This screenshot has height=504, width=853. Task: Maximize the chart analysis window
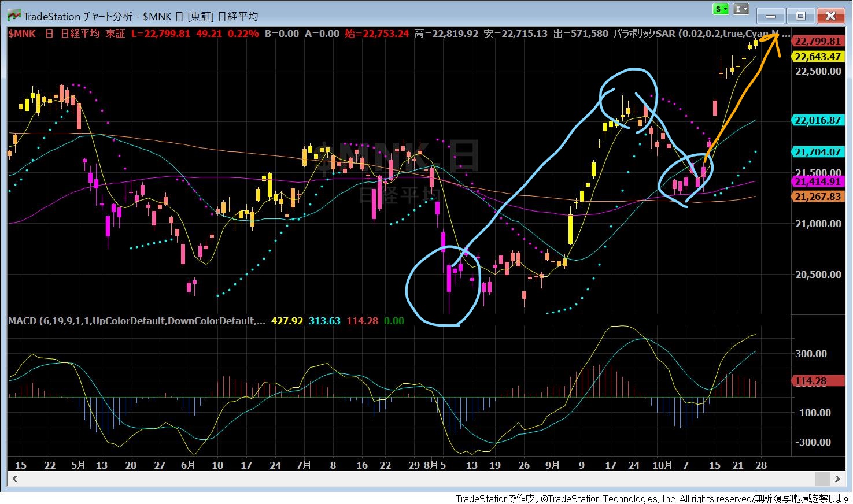pos(800,16)
